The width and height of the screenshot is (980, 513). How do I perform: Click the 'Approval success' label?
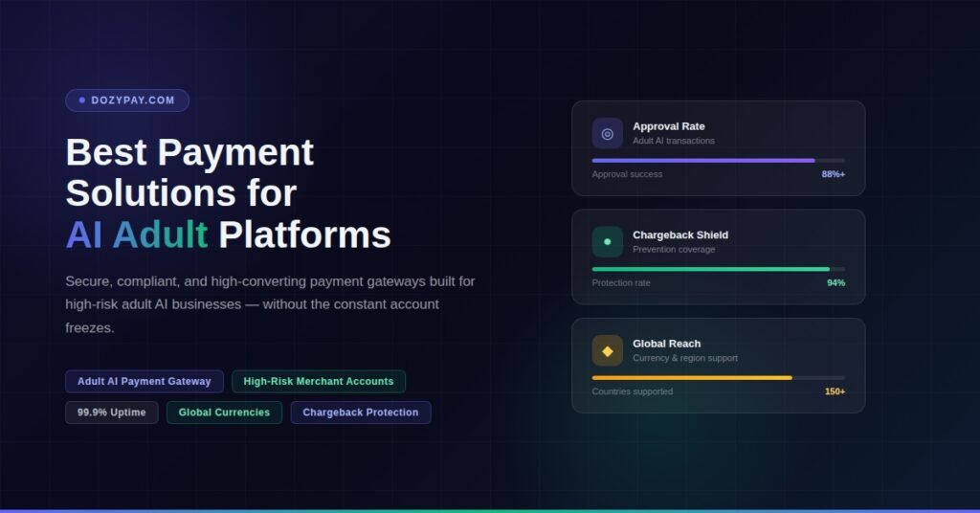pos(627,174)
